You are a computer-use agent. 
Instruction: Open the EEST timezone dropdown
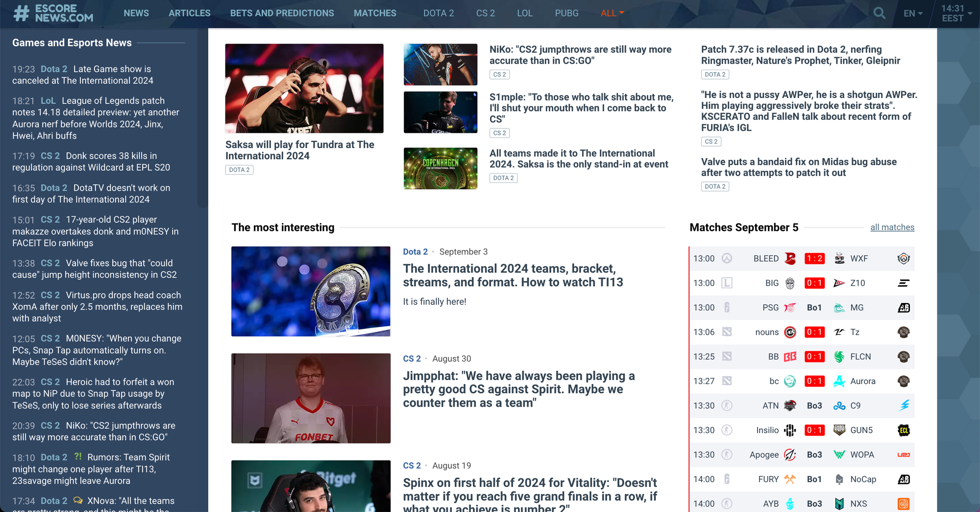point(956,13)
